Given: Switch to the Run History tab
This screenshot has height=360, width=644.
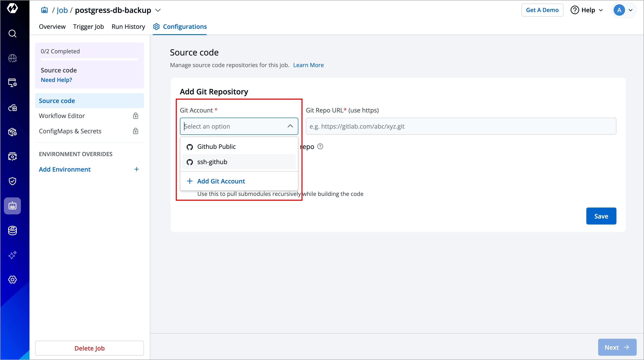Looking at the screenshot, I should [x=128, y=26].
